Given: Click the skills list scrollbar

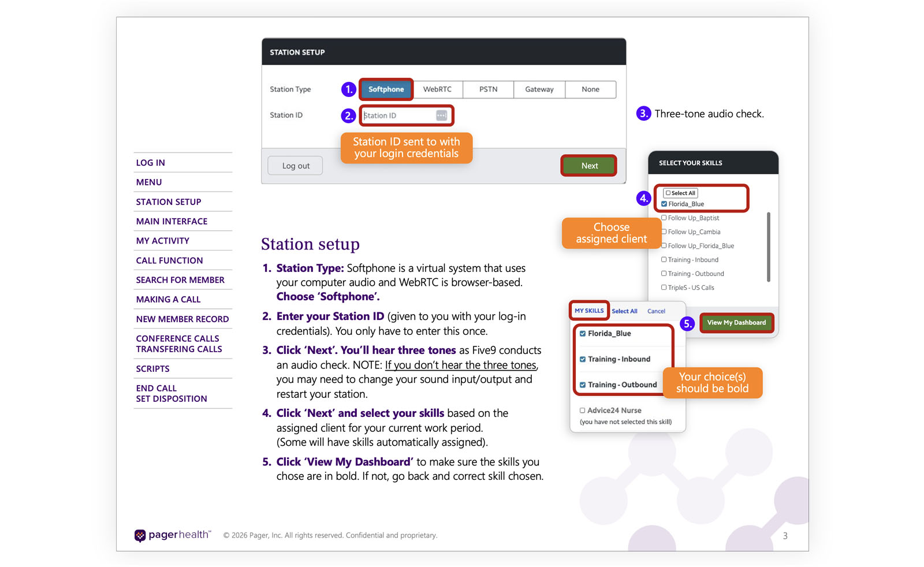Looking at the screenshot, I should click(768, 247).
